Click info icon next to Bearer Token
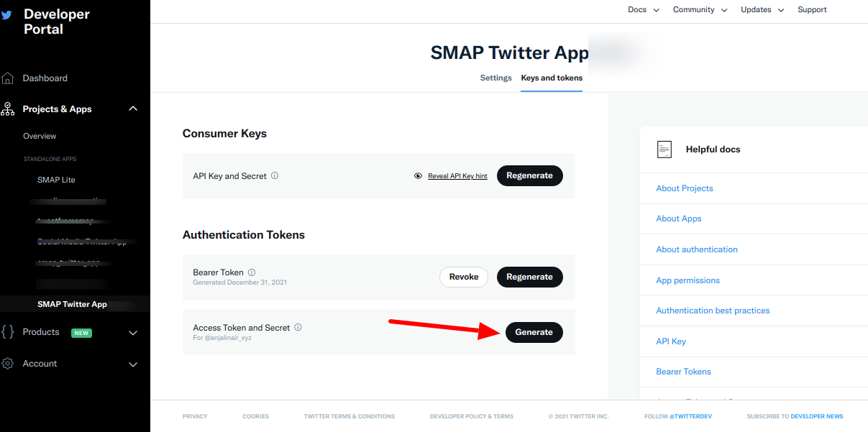868x432 pixels. [252, 273]
